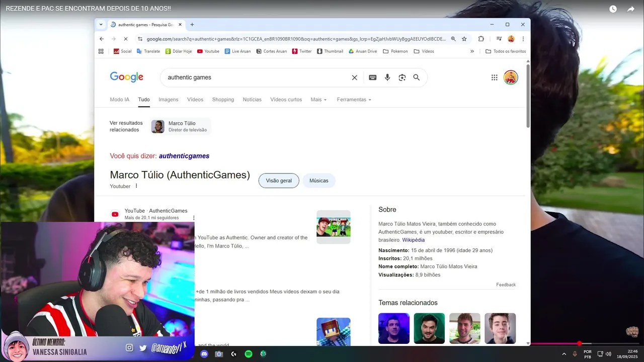Select the Tudo search tab
Image resolution: width=644 pixels, height=362 pixels.
pyautogui.click(x=144, y=100)
